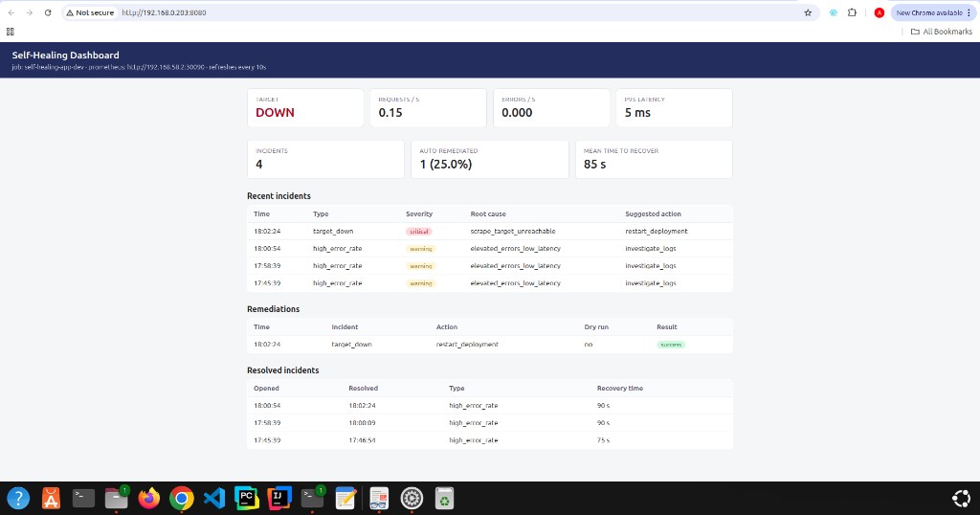Launch PyCharm from the dock
This screenshot has height=515, width=980.
point(247,498)
